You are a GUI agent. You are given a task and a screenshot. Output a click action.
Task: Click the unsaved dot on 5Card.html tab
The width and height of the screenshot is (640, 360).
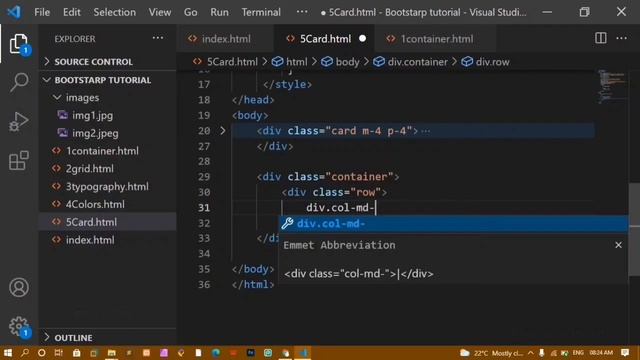pos(362,39)
